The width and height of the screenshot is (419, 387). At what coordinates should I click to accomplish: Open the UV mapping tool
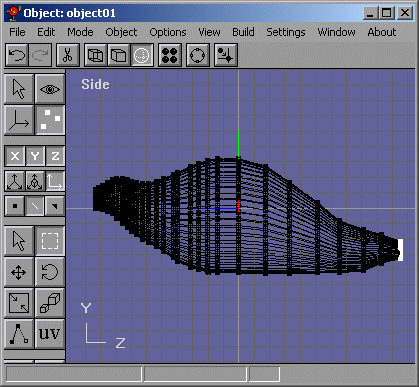(x=50, y=334)
